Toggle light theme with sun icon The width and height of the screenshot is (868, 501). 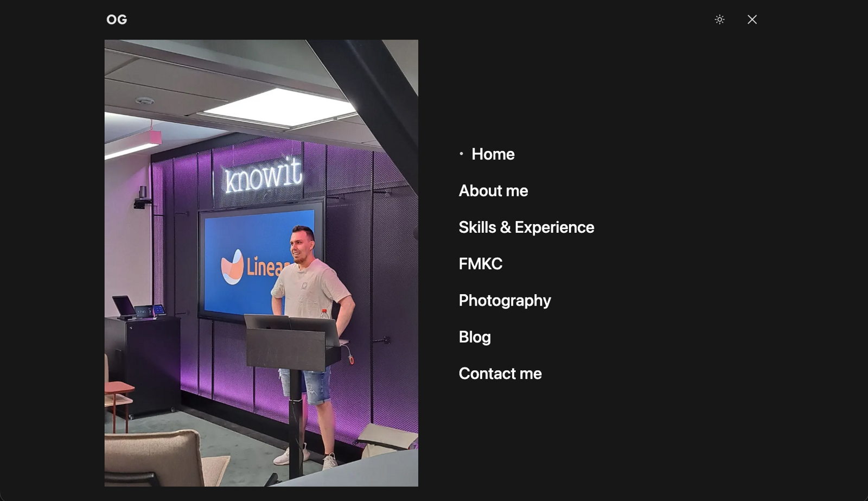[719, 20]
